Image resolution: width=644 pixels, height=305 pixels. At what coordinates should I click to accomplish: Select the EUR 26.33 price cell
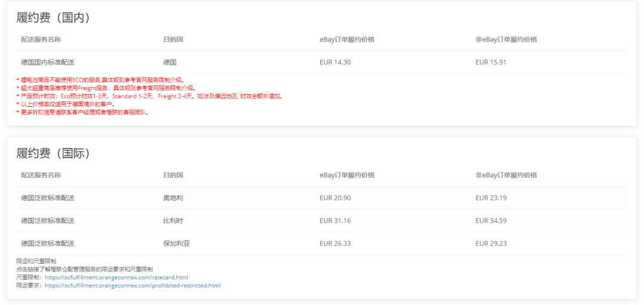(335, 244)
